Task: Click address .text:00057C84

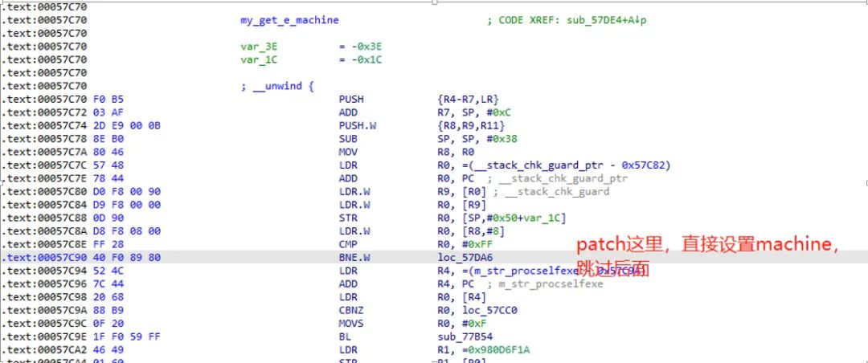Action: (x=43, y=205)
